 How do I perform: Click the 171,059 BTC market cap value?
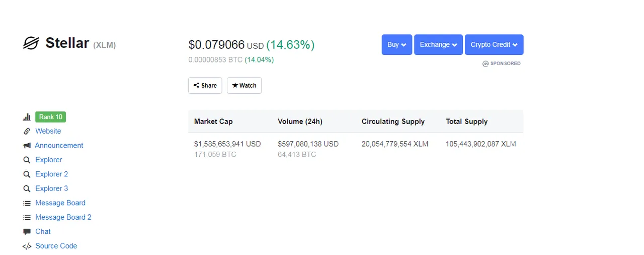[x=215, y=154]
